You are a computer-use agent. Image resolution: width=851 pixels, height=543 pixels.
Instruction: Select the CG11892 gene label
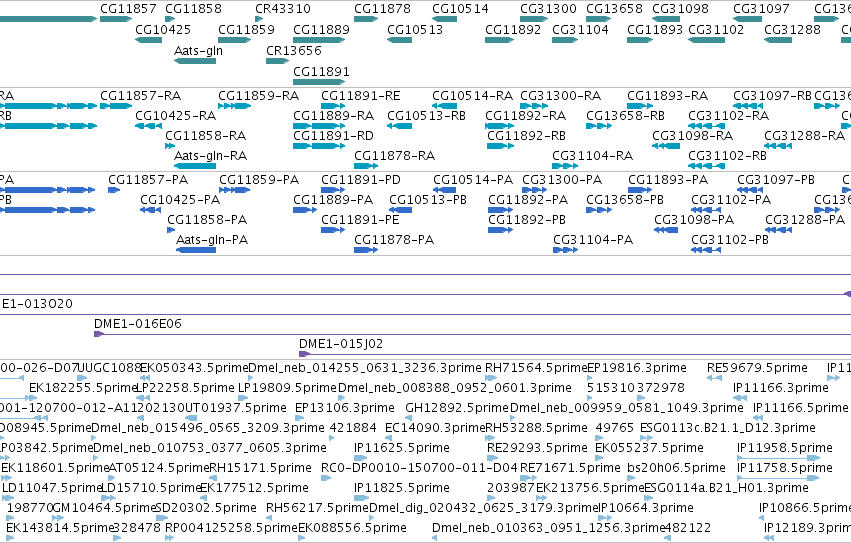click(513, 29)
